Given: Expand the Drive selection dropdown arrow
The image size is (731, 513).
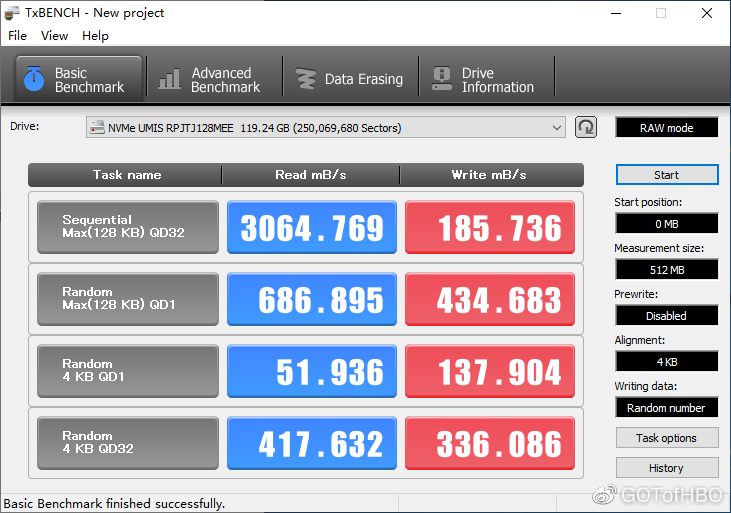Looking at the screenshot, I should [557, 128].
